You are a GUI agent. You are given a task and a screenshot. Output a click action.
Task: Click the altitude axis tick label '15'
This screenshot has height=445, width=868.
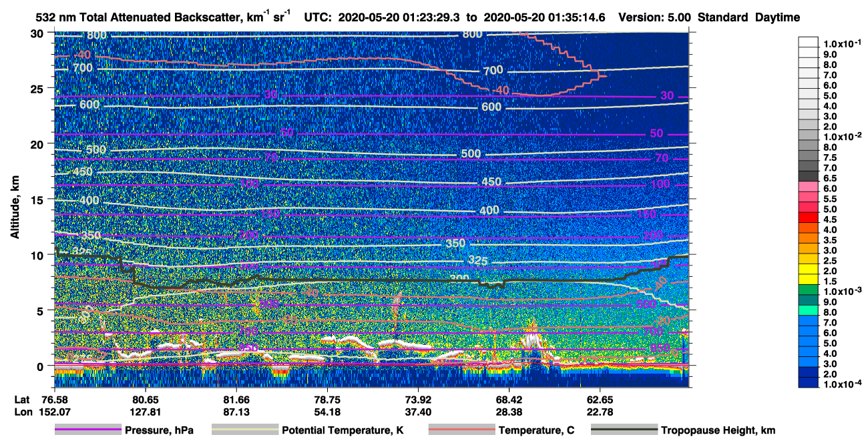coord(38,199)
